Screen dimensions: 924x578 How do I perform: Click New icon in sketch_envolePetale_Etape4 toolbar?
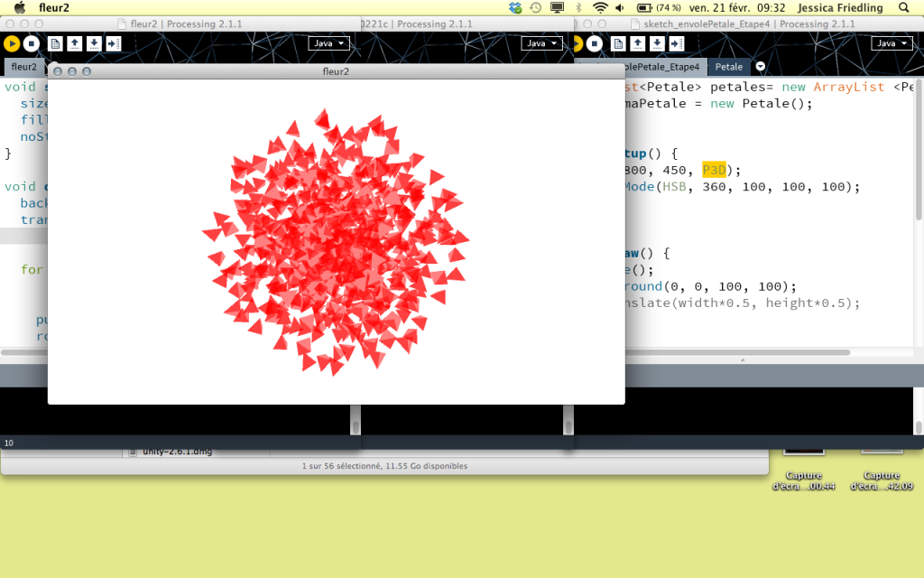(618, 43)
